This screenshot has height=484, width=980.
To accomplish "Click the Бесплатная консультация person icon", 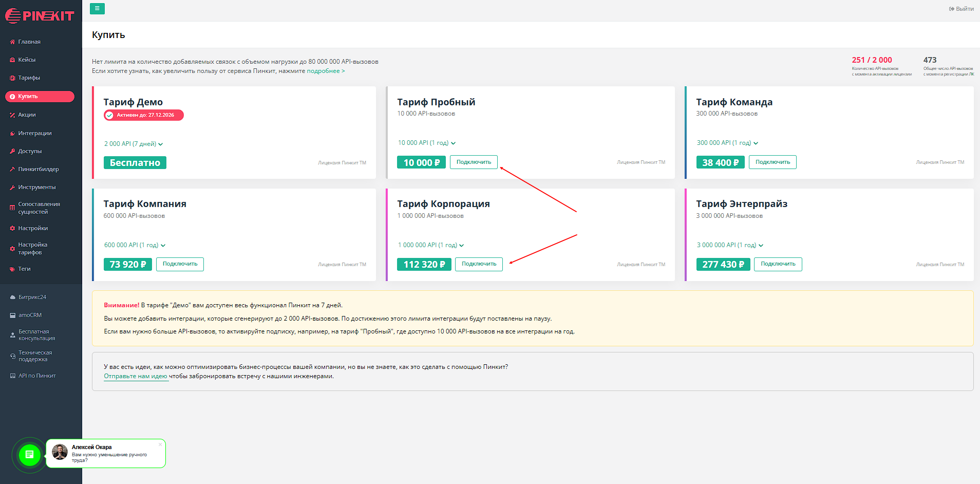I will 13,335.
